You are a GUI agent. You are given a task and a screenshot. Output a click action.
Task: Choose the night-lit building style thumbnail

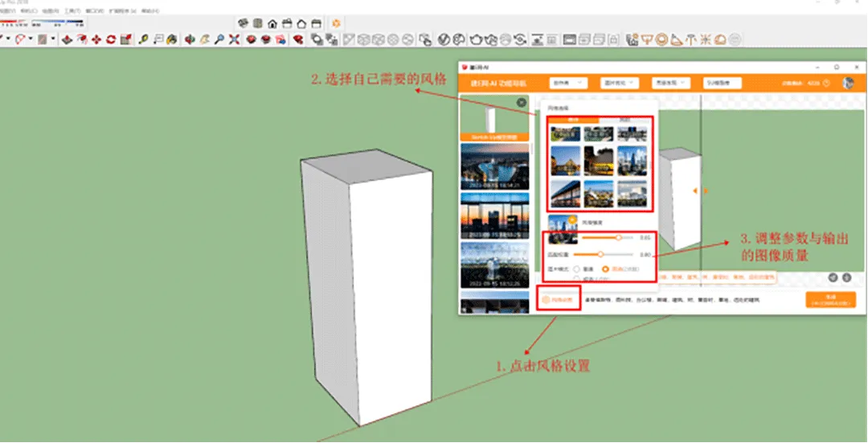pyautogui.click(x=599, y=161)
